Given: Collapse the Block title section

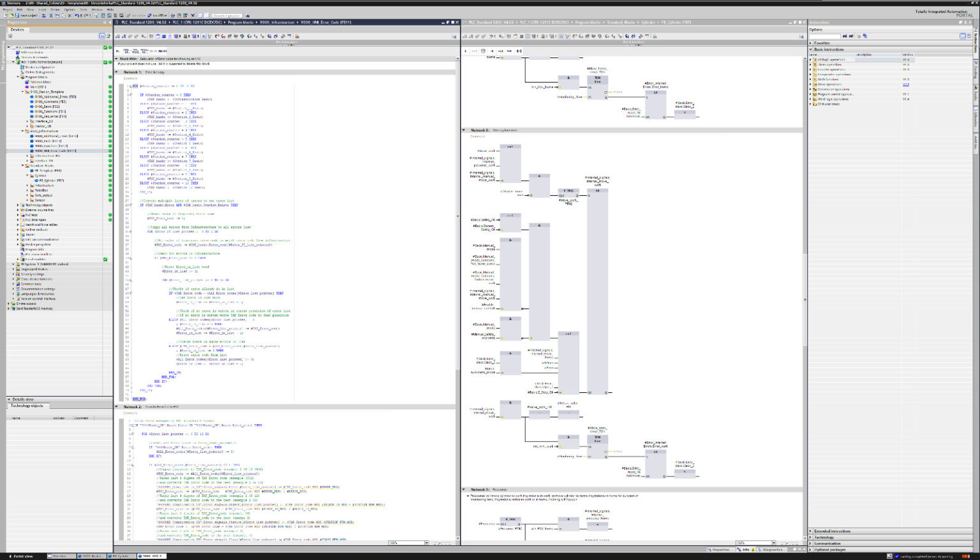Looking at the screenshot, I should point(117,59).
